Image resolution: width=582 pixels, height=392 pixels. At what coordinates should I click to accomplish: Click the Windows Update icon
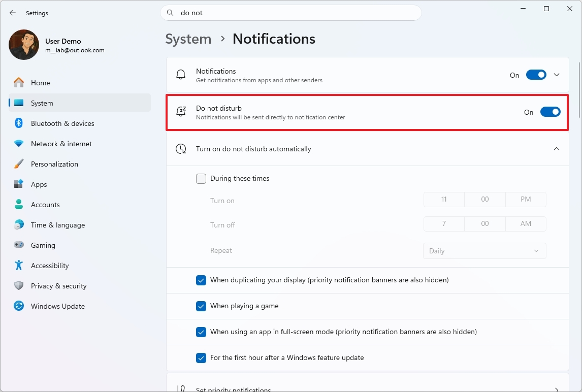(18, 306)
